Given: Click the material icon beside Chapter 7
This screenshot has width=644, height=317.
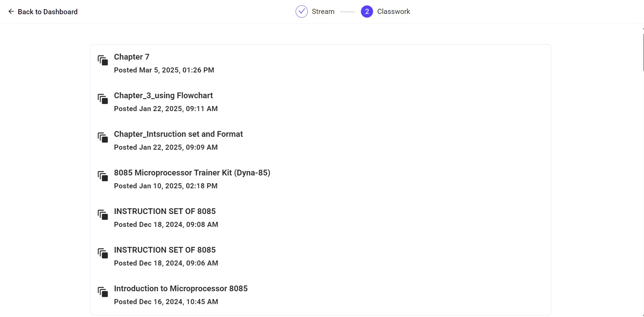Looking at the screenshot, I should point(103,60).
